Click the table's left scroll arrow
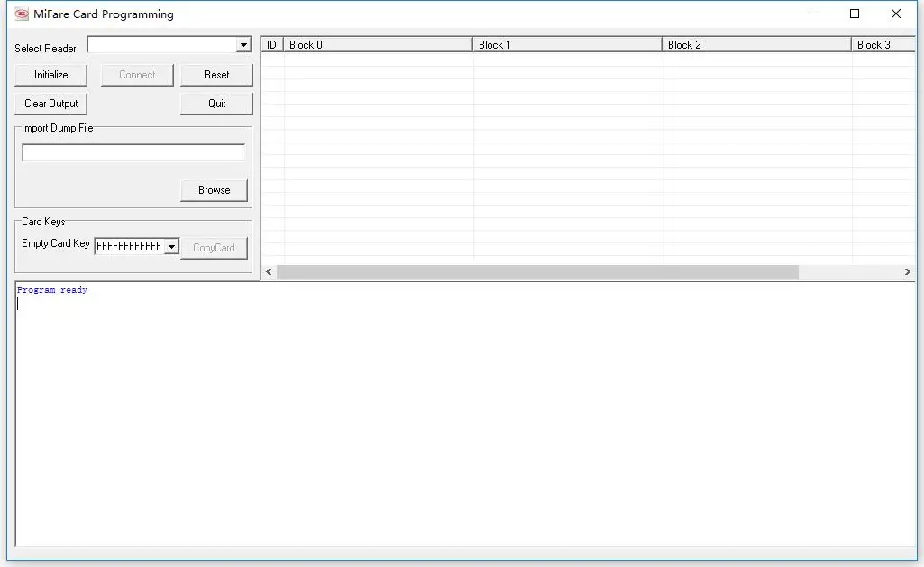Viewport: 924px width, 567px height. coord(269,271)
